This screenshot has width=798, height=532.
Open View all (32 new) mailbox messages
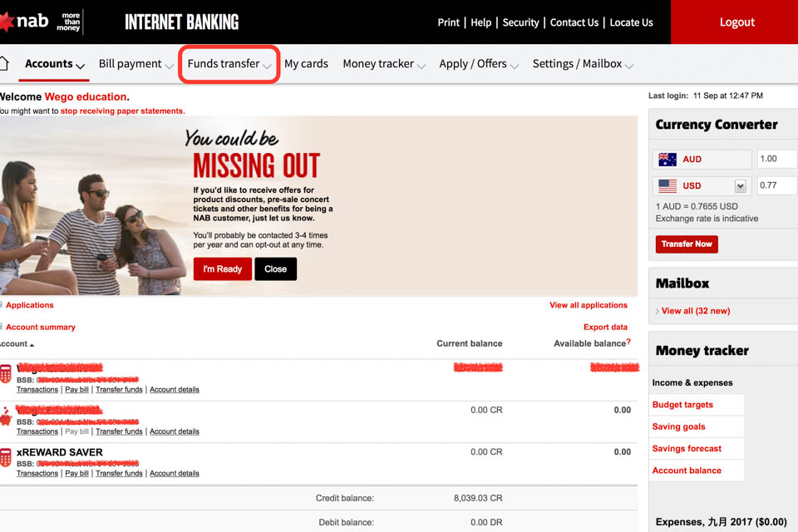695,311
